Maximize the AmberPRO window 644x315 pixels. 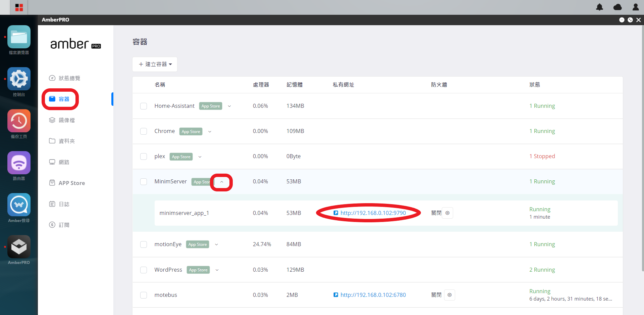630,20
